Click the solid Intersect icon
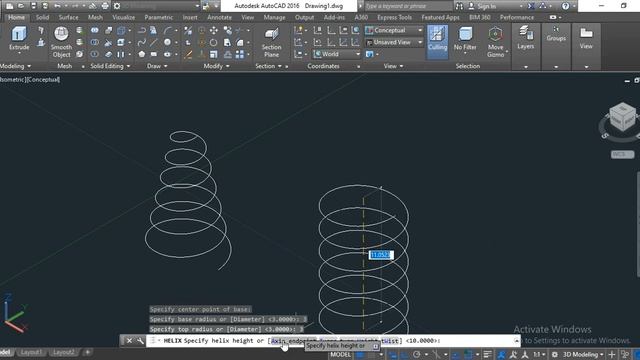Screen dimensions: 640x360 point(94,54)
